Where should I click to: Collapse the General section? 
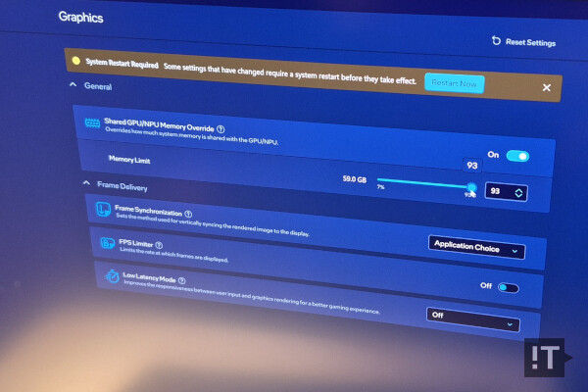tap(73, 86)
